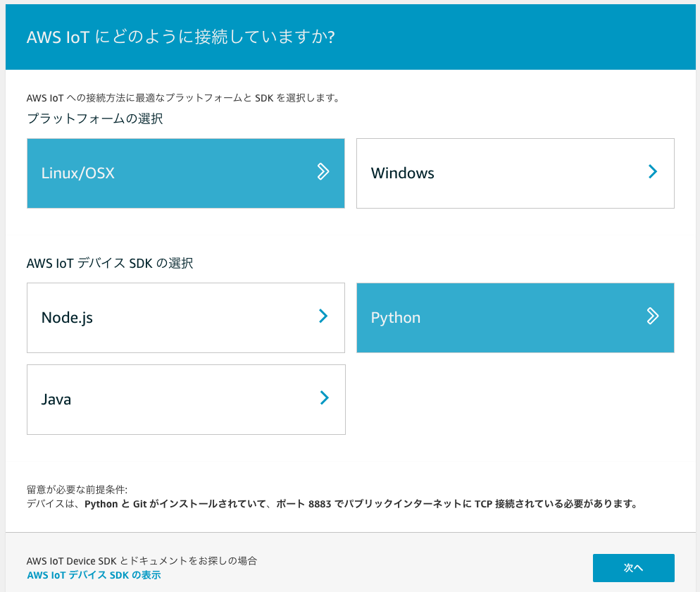The height and width of the screenshot is (592, 700).
Task: Select the Windows platform
Action: pos(515,173)
